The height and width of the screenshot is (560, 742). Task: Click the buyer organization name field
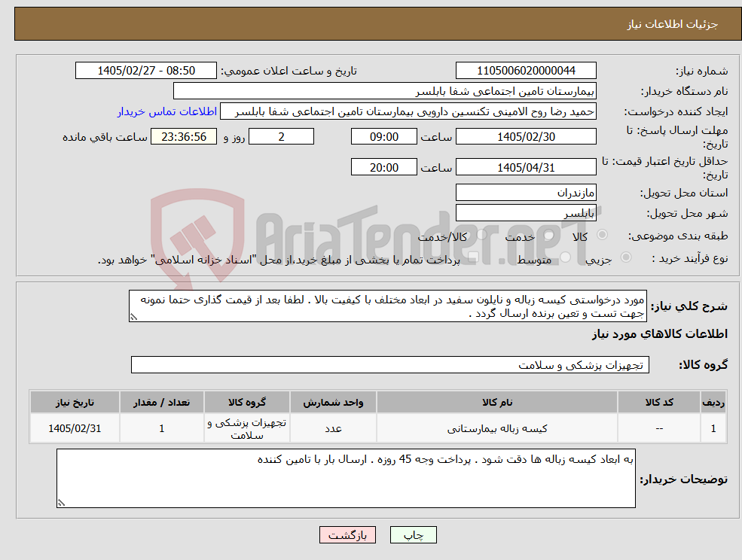(385, 91)
